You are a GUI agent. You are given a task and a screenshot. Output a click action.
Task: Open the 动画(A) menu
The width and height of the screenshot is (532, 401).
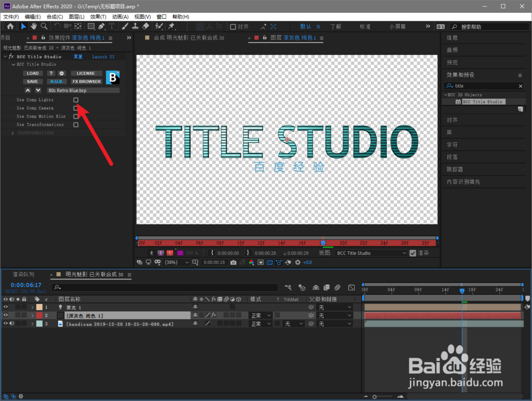click(x=120, y=17)
